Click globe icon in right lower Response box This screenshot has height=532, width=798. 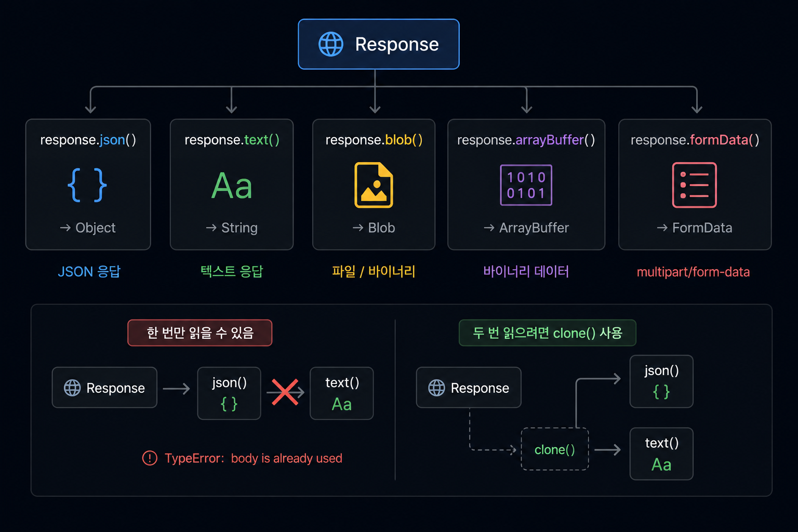tap(436, 388)
